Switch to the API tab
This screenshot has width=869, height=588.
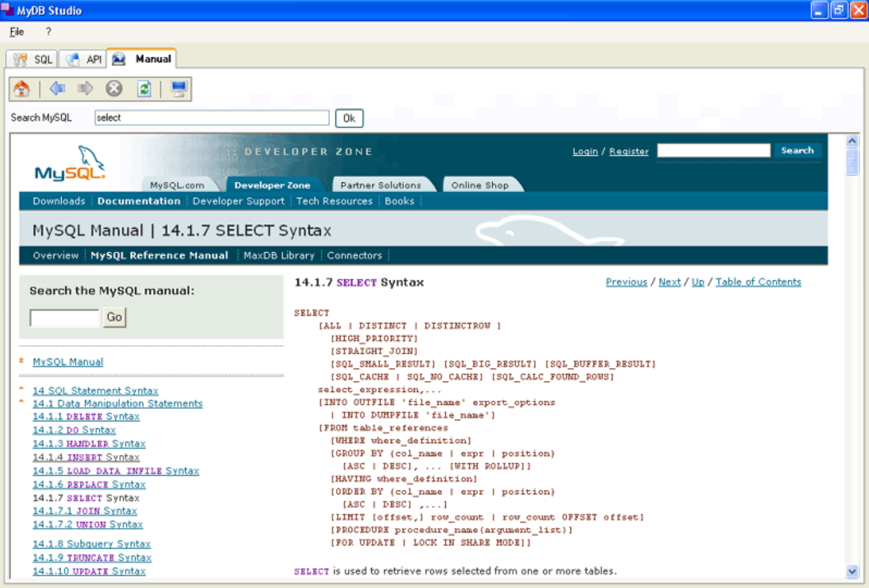click(83, 59)
